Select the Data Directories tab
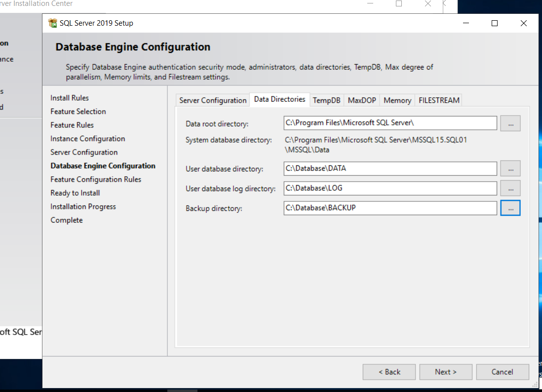The width and height of the screenshot is (542, 392). coord(280,99)
